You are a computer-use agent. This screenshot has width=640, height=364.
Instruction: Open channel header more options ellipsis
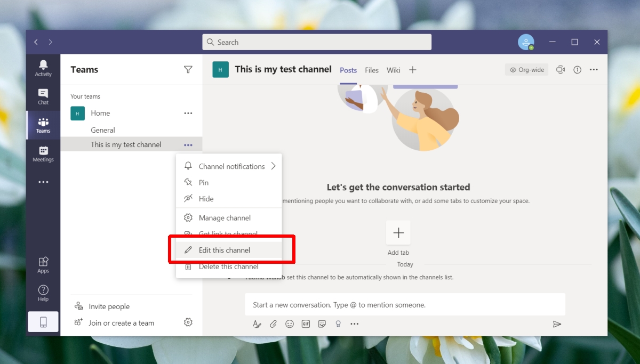594,70
